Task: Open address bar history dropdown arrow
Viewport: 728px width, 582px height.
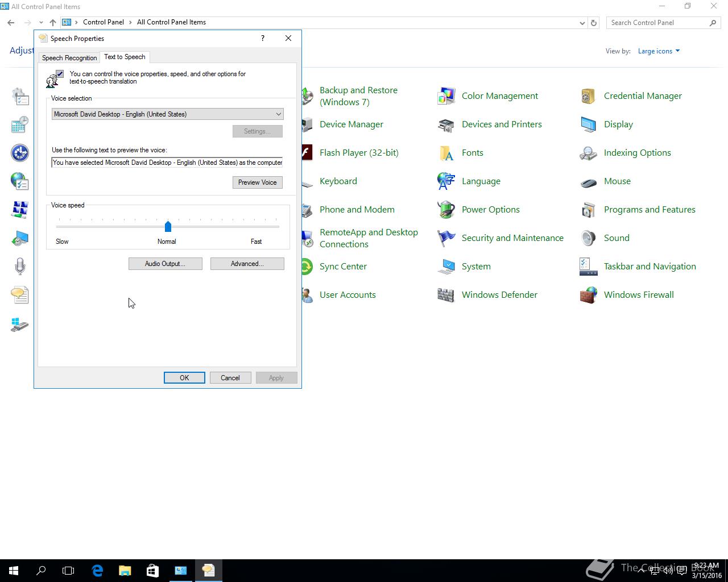Action: point(582,23)
